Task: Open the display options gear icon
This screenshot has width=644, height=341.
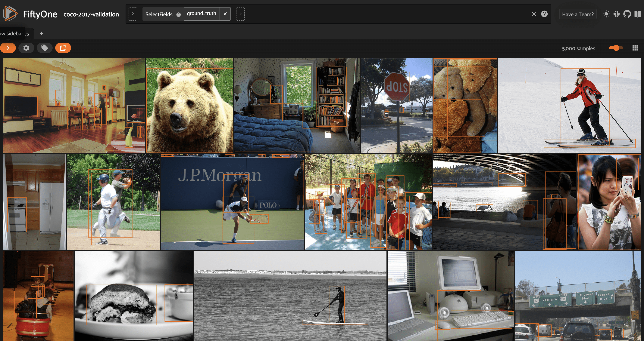Action: point(26,48)
